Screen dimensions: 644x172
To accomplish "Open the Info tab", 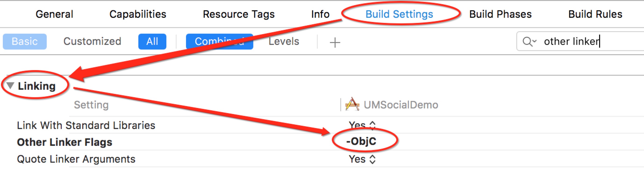I will coord(320,14).
